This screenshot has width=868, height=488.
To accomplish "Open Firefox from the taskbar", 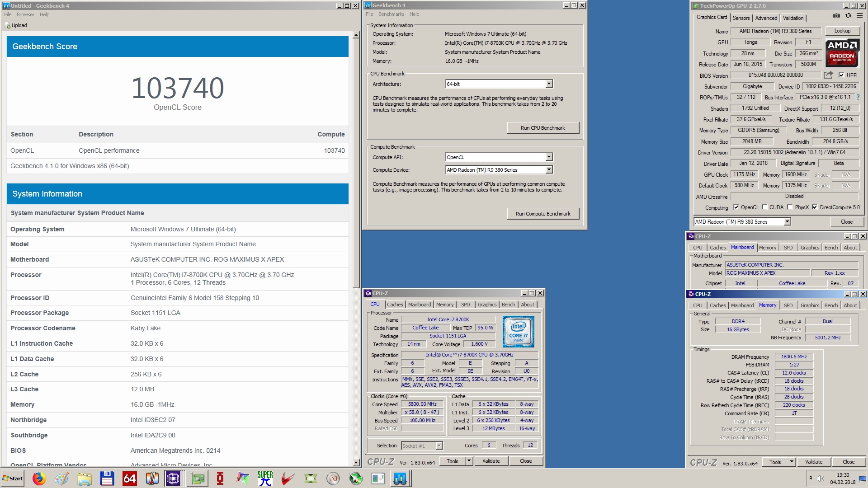I will [x=39, y=478].
